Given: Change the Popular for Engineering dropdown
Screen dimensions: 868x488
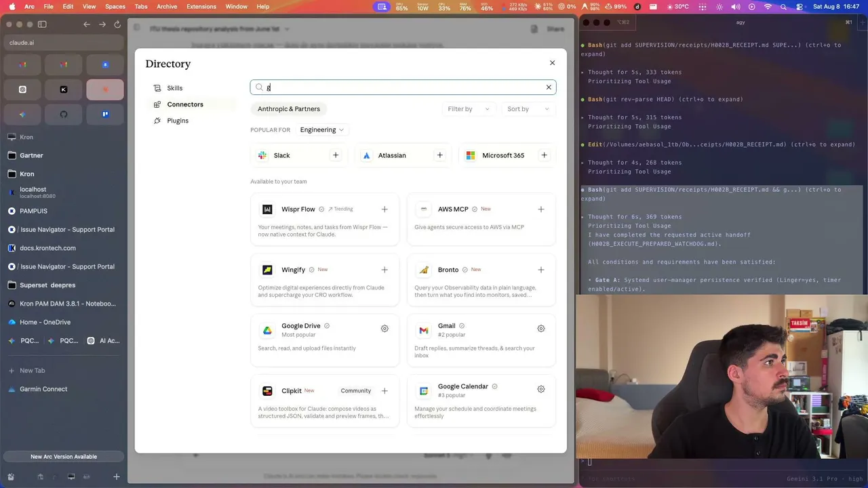Looking at the screenshot, I should 321,130.
